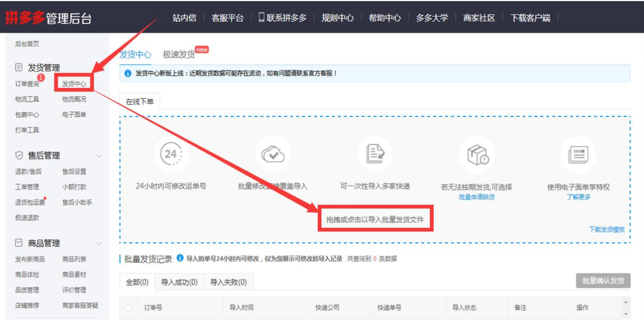Click the 了解更多 link
Image resolution: width=644 pixels, height=320 pixels.
[x=578, y=197]
